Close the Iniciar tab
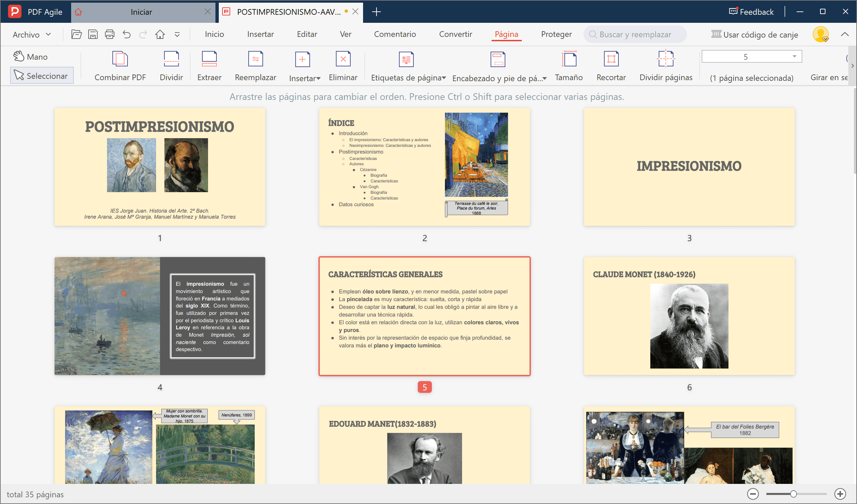Image resolution: width=857 pixels, height=504 pixels. click(x=207, y=11)
